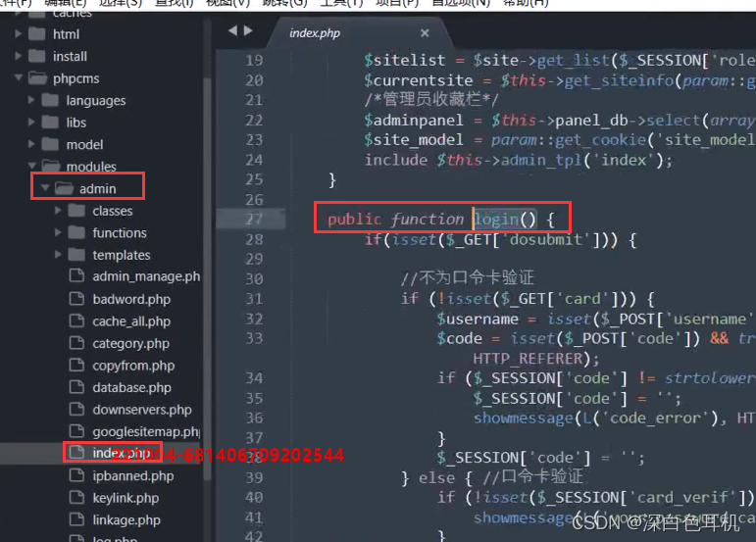Click $username variable on line 32
This screenshot has width=756, height=542.
478,319
